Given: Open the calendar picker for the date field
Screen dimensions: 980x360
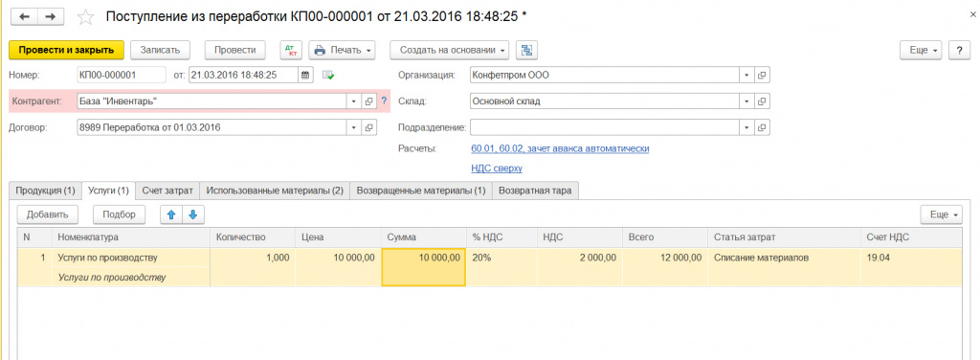Looking at the screenshot, I should (305, 75).
